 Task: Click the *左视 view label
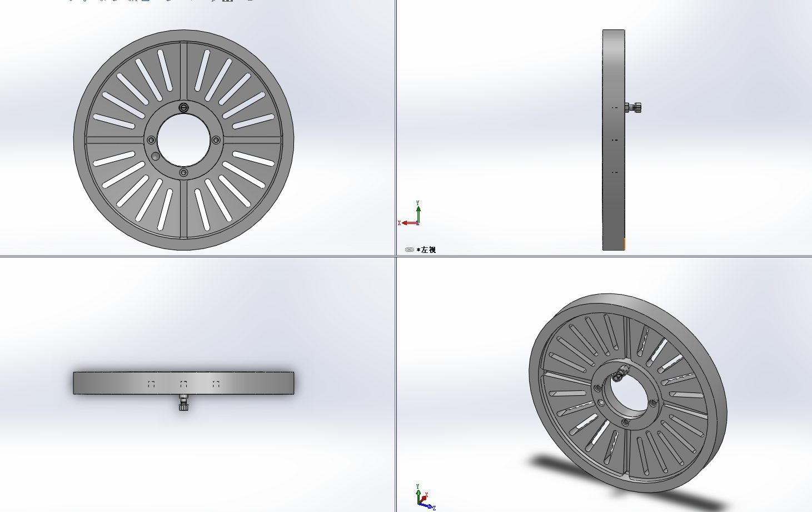tap(426, 250)
